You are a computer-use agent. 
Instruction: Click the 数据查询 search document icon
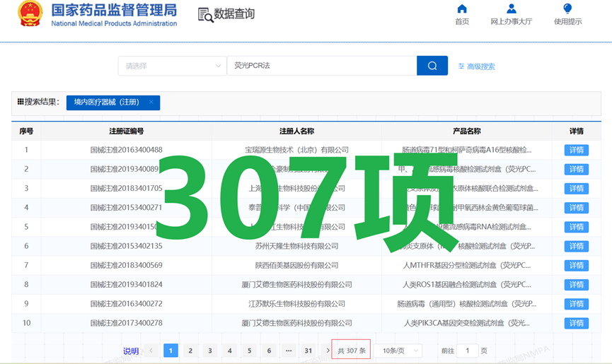tap(206, 15)
